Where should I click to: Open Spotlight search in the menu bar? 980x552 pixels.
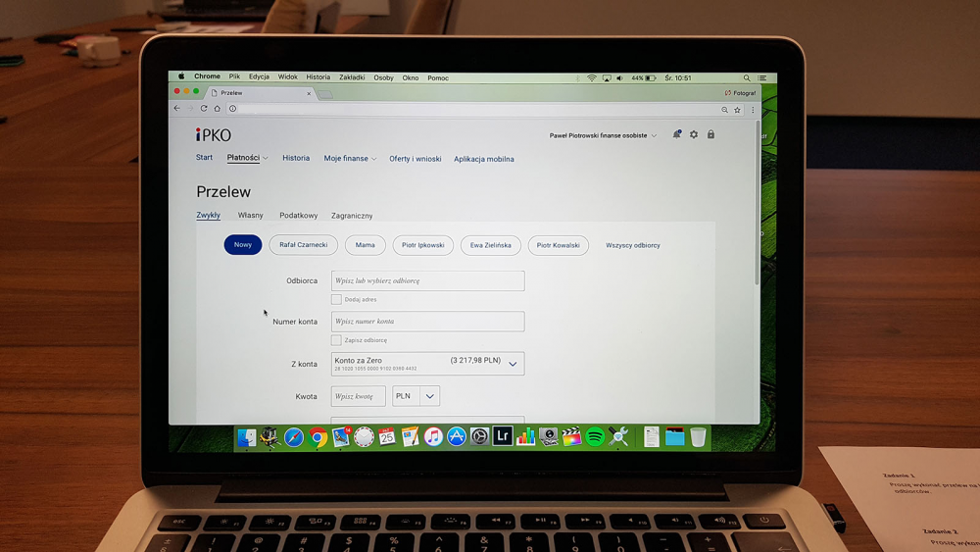tap(746, 78)
